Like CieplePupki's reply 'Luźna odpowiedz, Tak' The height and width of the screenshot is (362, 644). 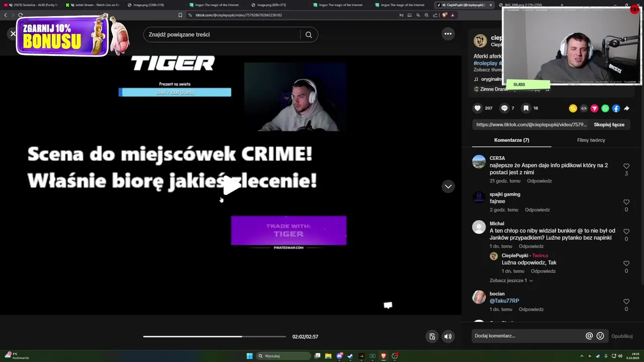coord(626,263)
